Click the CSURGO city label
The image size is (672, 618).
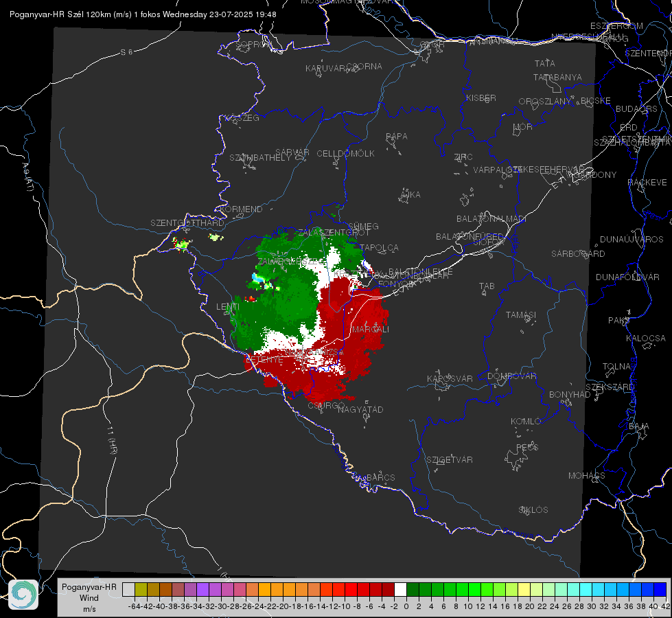coord(326,405)
